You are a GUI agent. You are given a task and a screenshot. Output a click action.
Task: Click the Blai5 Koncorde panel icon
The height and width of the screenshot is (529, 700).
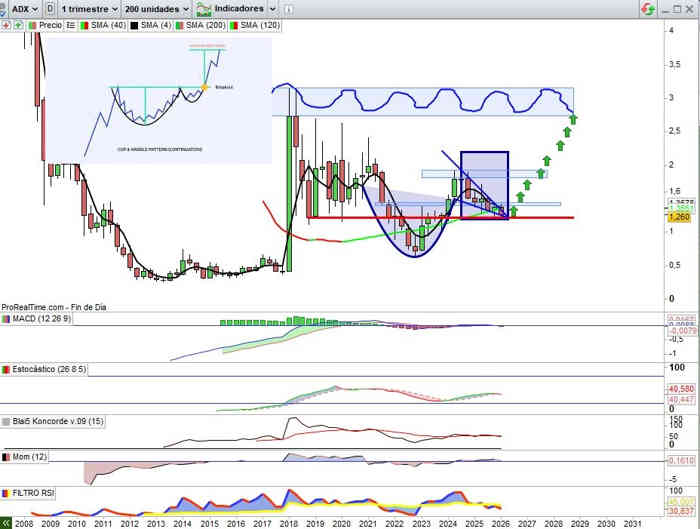click(x=7, y=421)
